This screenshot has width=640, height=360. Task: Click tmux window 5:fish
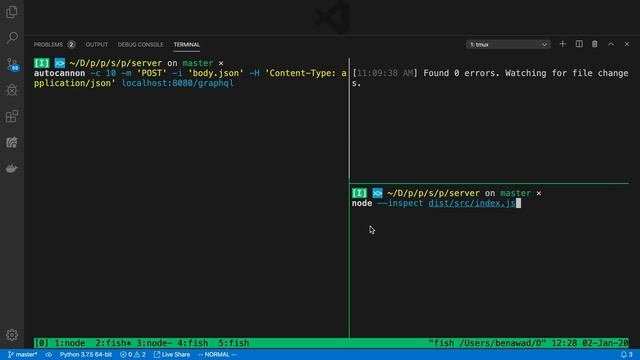click(233, 343)
